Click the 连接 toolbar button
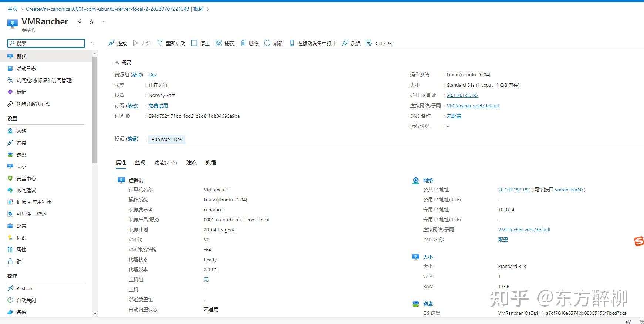This screenshot has height=324, width=644. (118, 43)
